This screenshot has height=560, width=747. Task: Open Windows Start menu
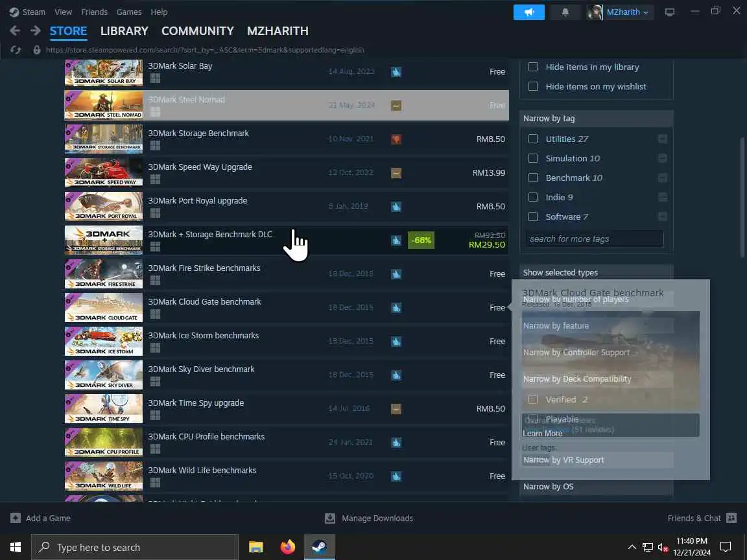(16, 547)
